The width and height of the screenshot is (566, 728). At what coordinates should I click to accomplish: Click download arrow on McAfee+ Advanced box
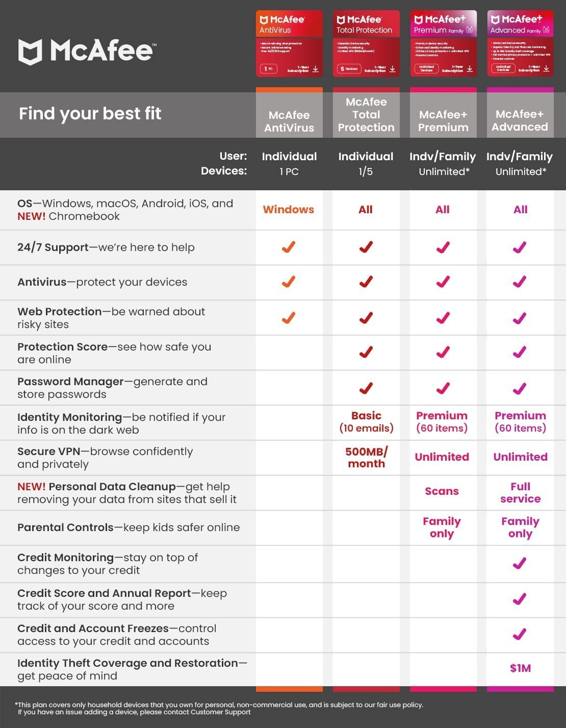(547, 69)
